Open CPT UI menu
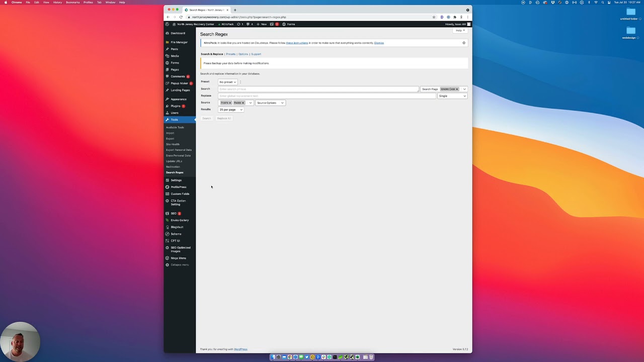Viewport: 644px width, 362px height. (x=175, y=240)
